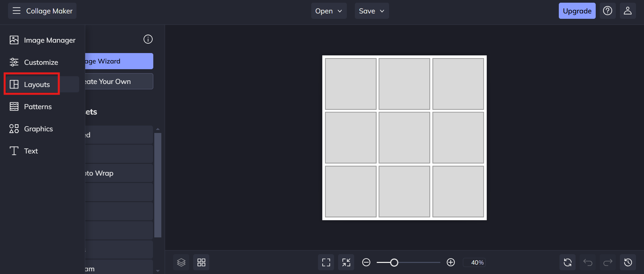The width and height of the screenshot is (644, 274).
Task: Select the top-middle collage cell
Action: (x=405, y=84)
